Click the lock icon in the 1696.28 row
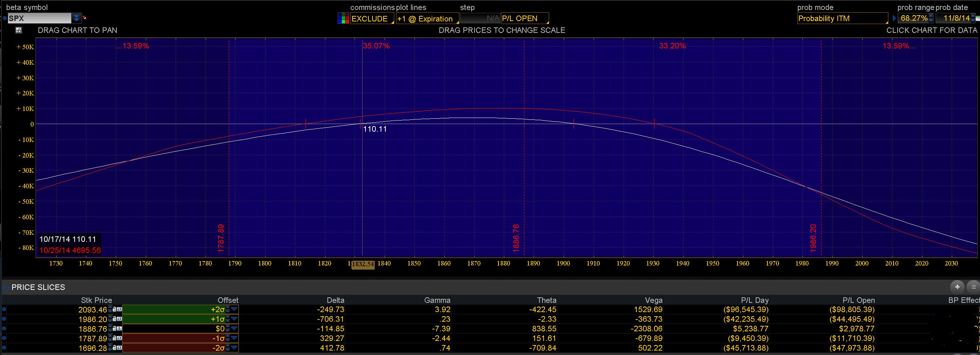Screen dimensions: 980x355 point(115,347)
